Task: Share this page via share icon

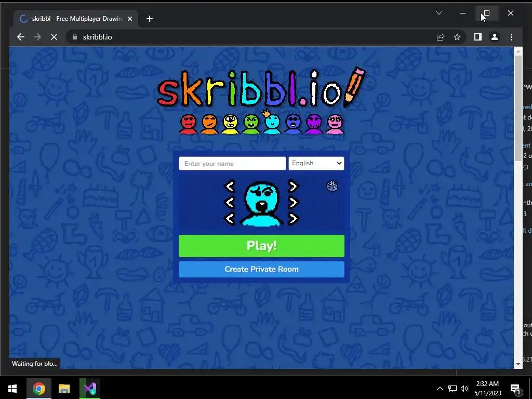Action: (441, 37)
